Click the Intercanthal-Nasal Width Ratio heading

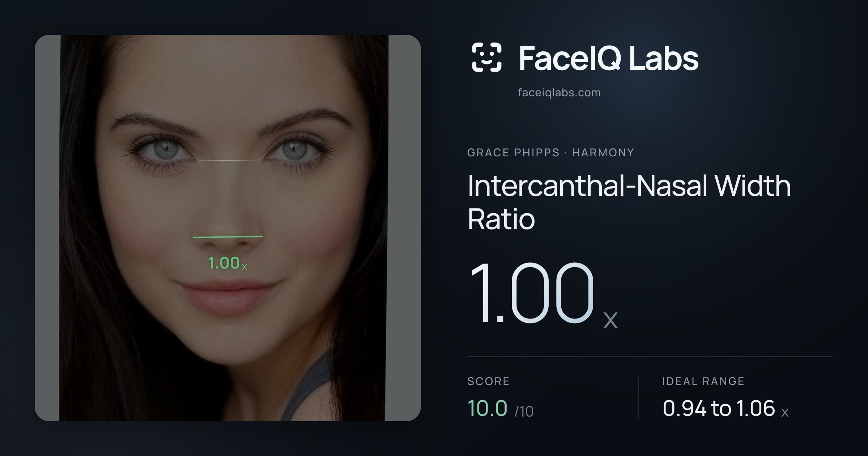(x=629, y=202)
